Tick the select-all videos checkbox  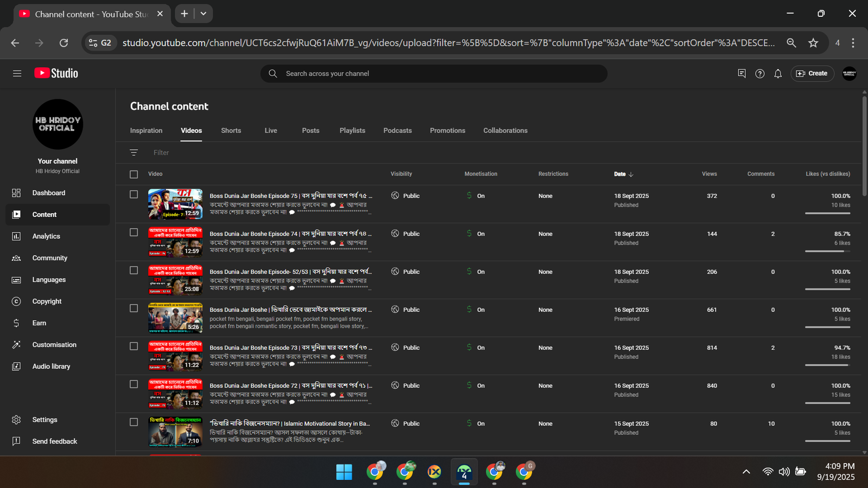tap(134, 174)
